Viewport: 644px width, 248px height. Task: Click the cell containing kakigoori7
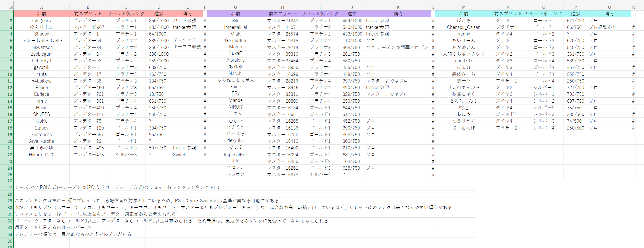pyautogui.click(x=41, y=21)
